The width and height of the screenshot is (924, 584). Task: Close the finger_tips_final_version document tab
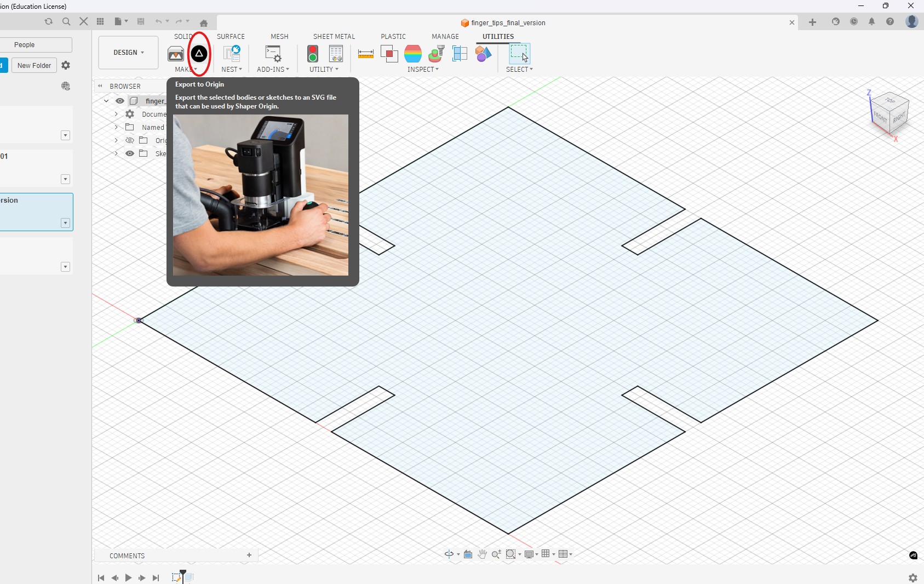(x=791, y=22)
